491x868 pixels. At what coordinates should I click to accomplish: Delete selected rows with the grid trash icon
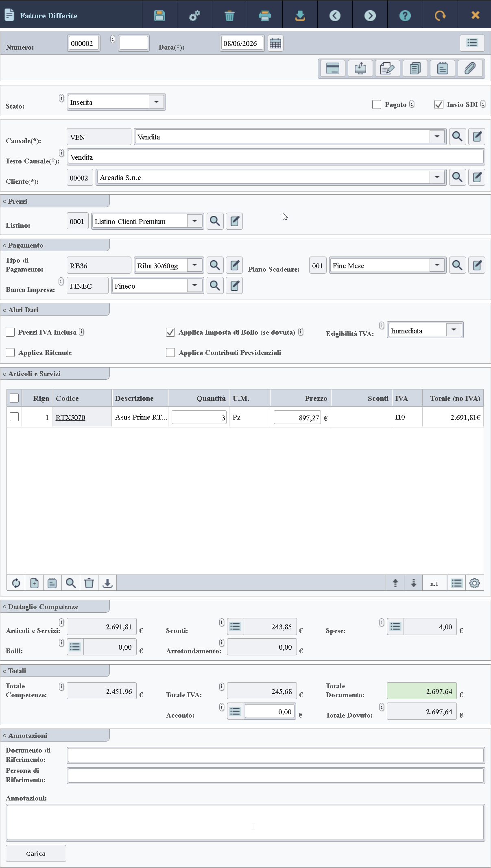(x=89, y=583)
